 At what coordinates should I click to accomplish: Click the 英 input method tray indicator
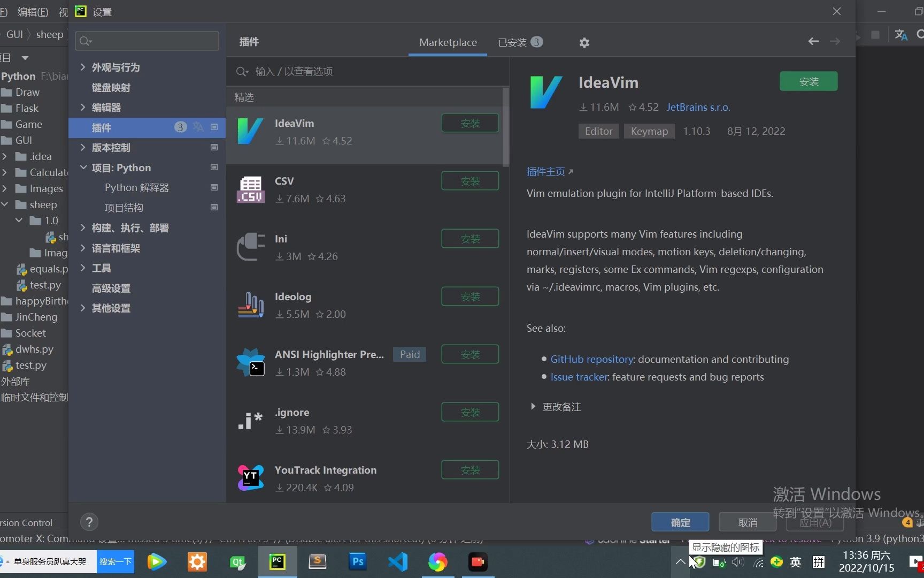[795, 562]
